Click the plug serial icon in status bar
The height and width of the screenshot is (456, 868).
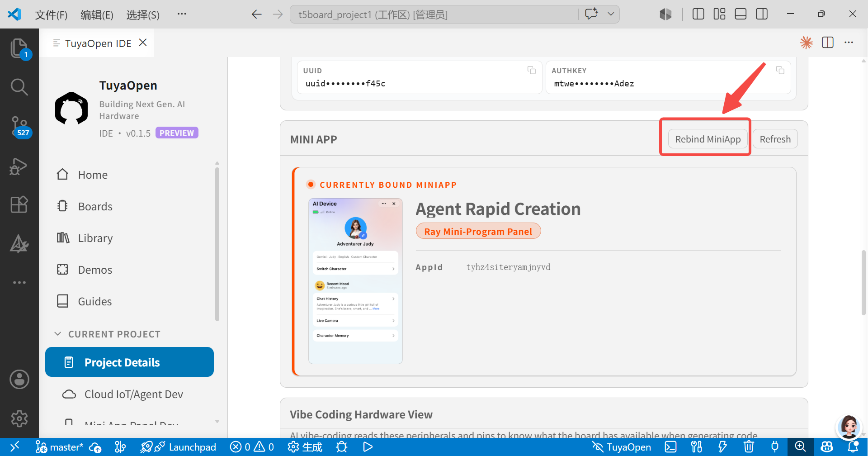click(775, 447)
